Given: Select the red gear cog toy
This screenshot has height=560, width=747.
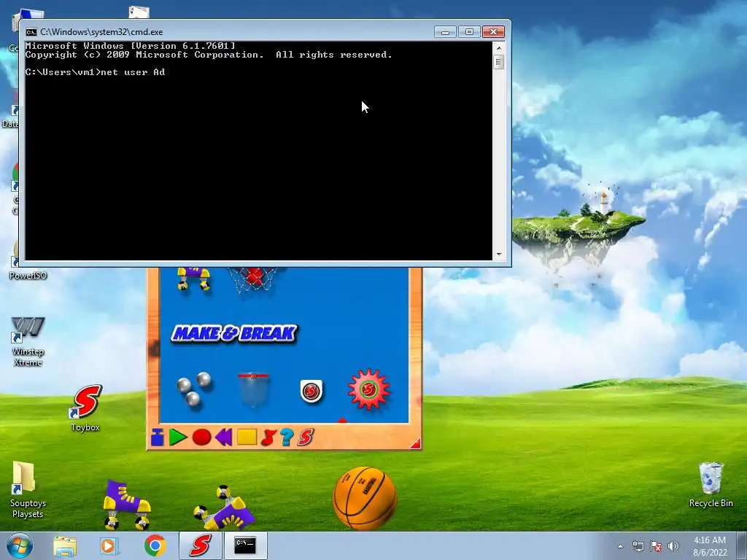Looking at the screenshot, I should pos(368,389).
